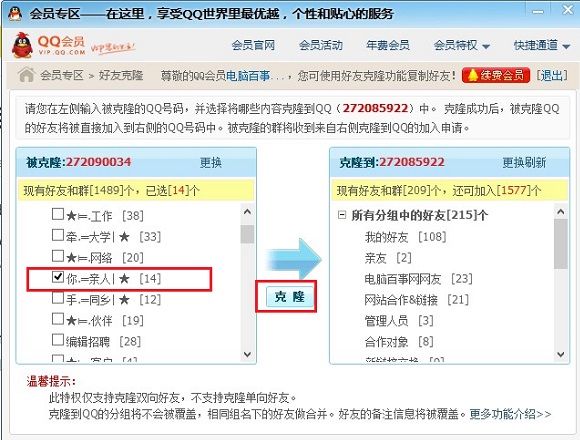Image resolution: width=580 pixels, height=440 pixels.
Task: Click the right list's scroll-down arrow
Action: pyautogui.click(x=561, y=354)
